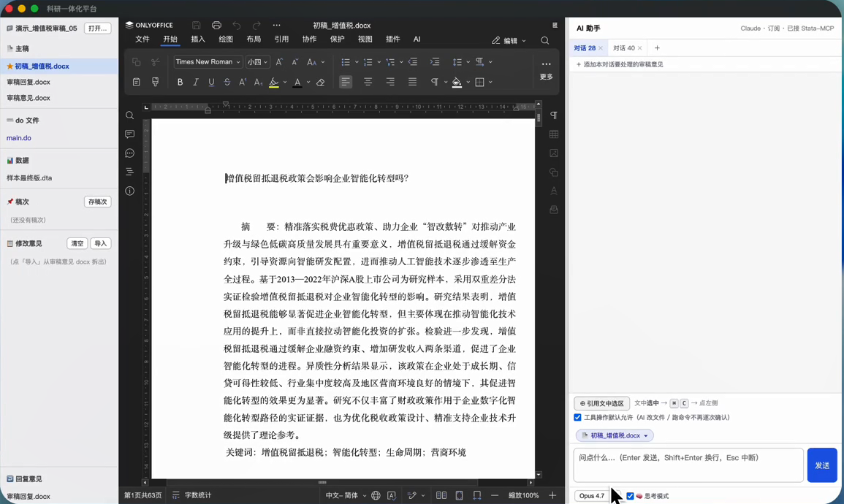Open the Chat panel icon in left sidebar

[x=130, y=153]
